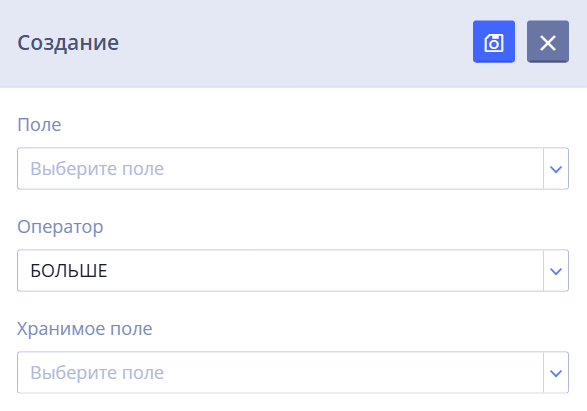Click Выберите поле placeholder under Хранимое поле
Screen dimensions: 587x411
(97, 373)
